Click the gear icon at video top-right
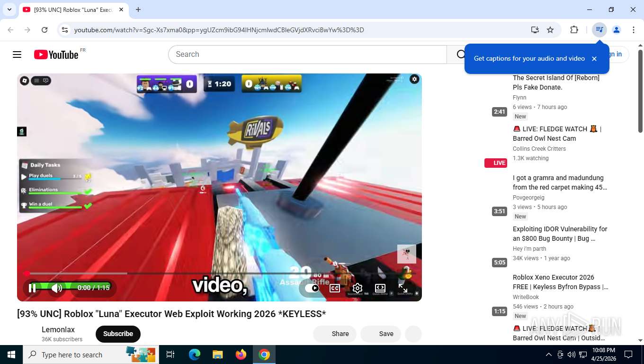Viewport: 644px width, 364px height. [414, 79]
